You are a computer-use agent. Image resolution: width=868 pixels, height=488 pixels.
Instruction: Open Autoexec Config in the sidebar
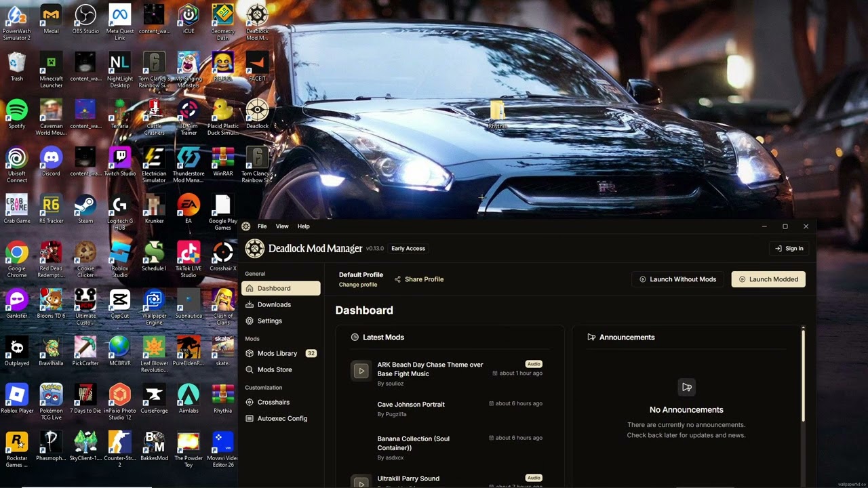[281, 418]
